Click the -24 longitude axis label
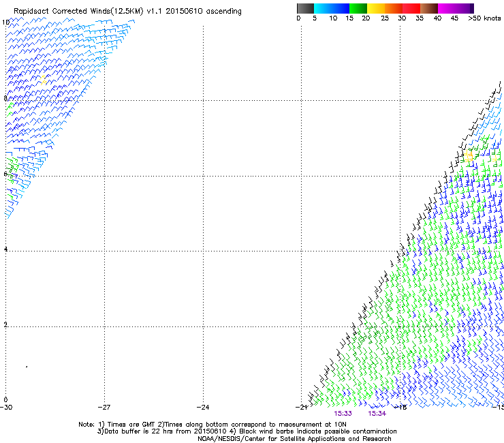Screen dimensions: 504x443 [x=203, y=408]
